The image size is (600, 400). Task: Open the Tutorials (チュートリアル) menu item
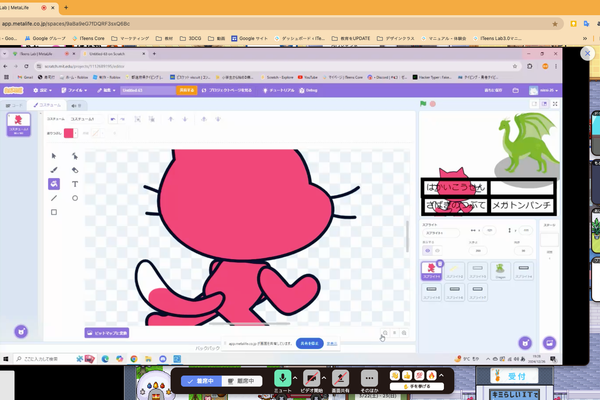click(x=279, y=90)
